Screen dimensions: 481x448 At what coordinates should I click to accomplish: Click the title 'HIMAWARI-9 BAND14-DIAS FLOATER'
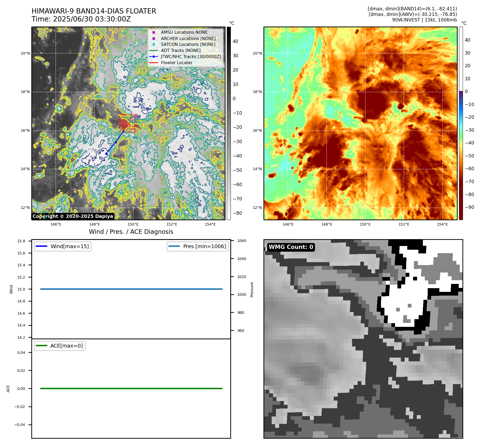tap(94, 11)
